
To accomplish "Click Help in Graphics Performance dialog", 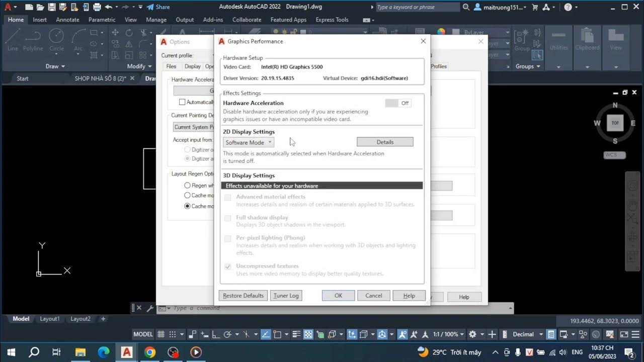I will click(409, 296).
